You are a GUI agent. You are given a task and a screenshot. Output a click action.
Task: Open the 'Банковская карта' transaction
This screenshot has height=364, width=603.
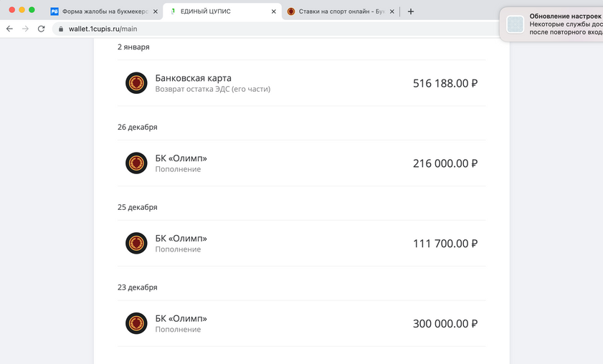[301, 83]
